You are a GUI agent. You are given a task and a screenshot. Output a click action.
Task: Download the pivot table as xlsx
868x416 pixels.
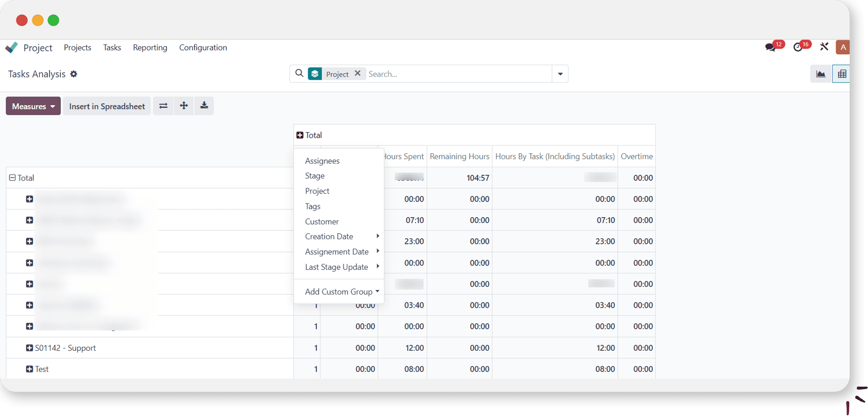pyautogui.click(x=204, y=106)
